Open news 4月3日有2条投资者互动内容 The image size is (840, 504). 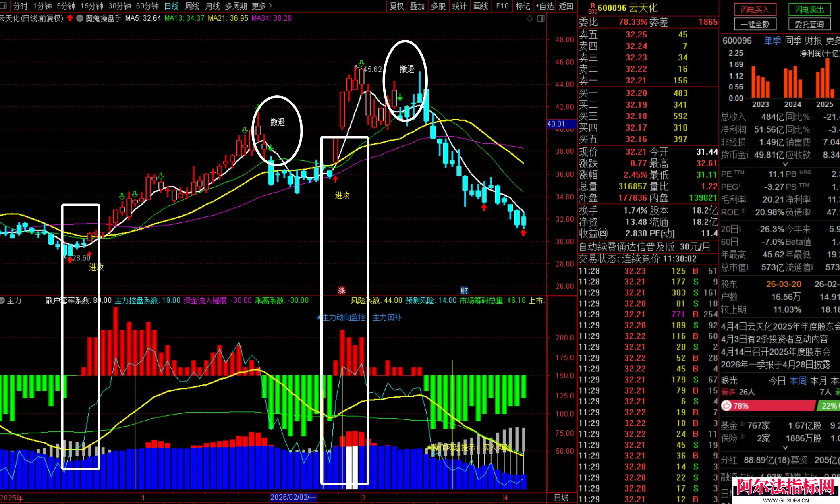click(774, 339)
